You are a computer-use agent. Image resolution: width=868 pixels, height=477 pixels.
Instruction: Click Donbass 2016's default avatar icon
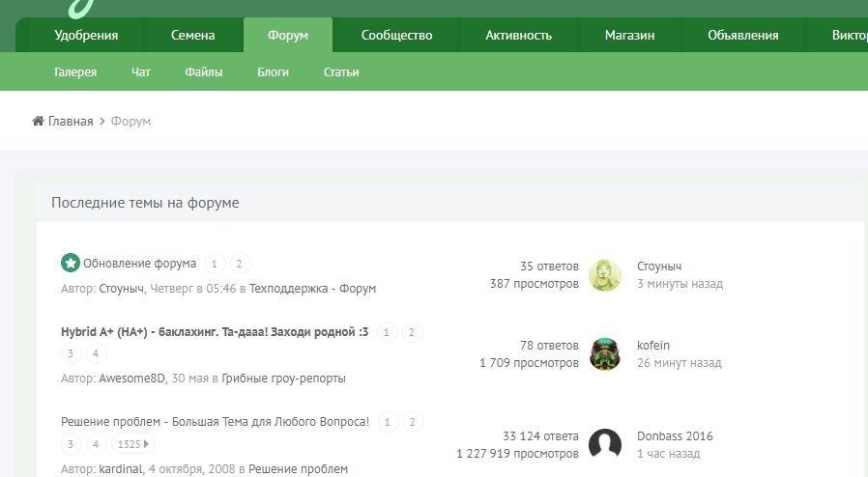click(x=604, y=444)
